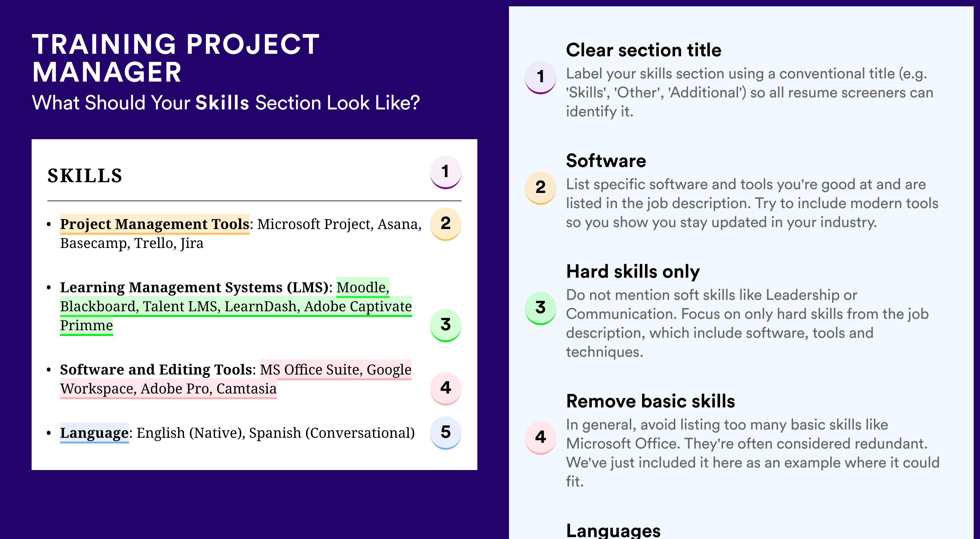Click pink badge 4 next to Software and Editing Tools
The height and width of the screenshot is (539, 980).
pyautogui.click(x=445, y=388)
